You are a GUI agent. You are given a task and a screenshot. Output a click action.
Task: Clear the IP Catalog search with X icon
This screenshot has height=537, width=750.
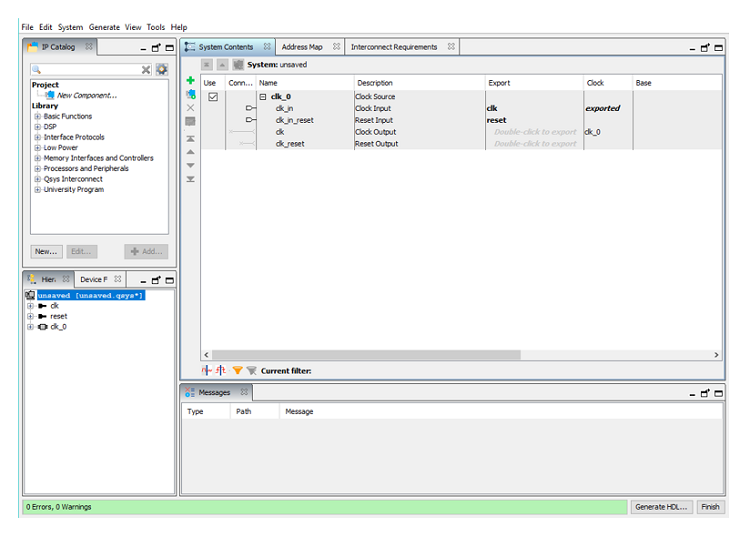[146, 70]
